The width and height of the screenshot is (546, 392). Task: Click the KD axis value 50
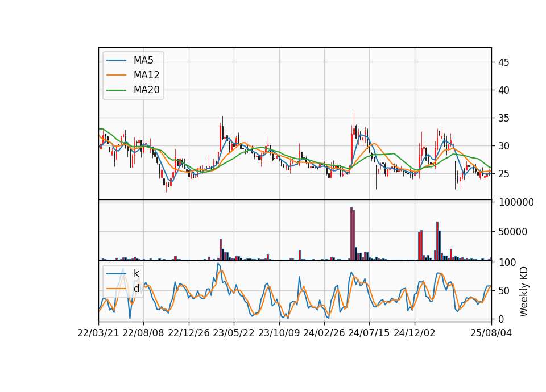click(x=503, y=290)
